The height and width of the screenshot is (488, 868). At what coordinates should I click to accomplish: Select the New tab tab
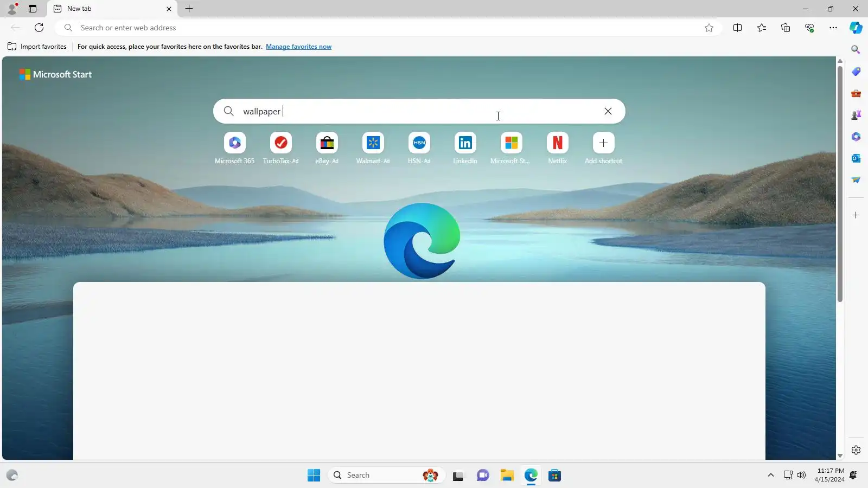click(112, 9)
